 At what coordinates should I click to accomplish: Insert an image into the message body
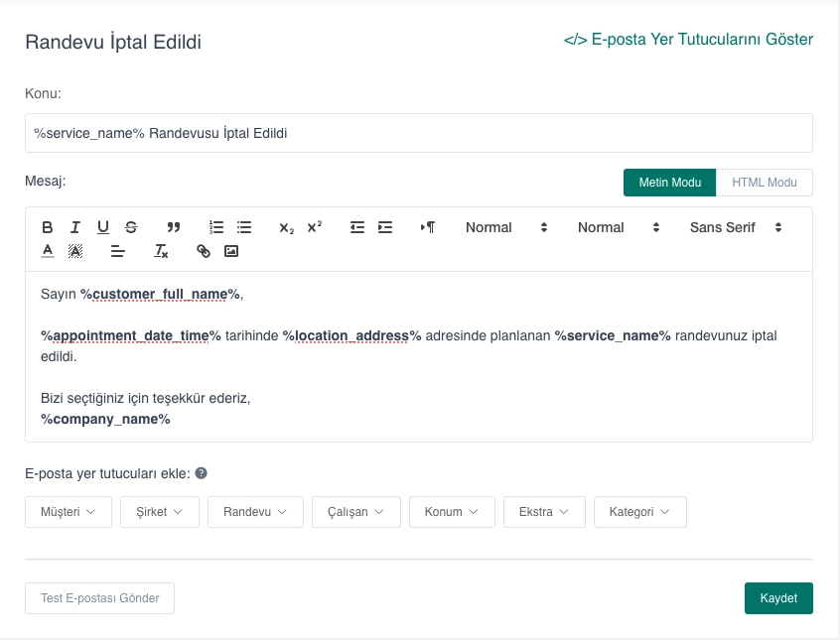(x=231, y=251)
